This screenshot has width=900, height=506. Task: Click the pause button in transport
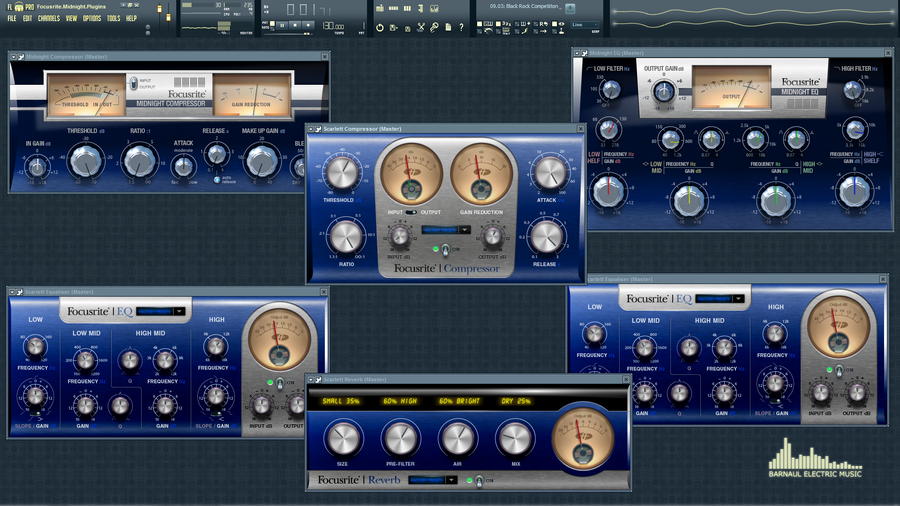coord(282,25)
